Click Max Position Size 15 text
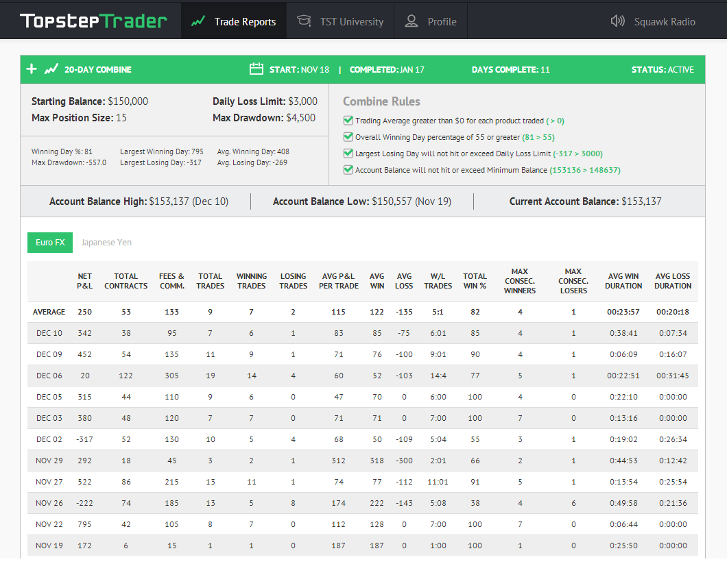The image size is (727, 588). pos(79,118)
